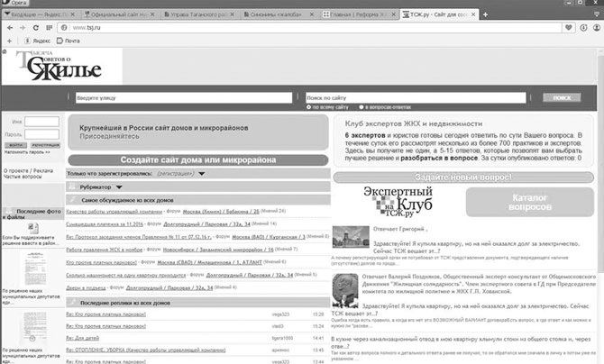Viewport: 604px width, 364px height.
Task: Select в вопросах-ответах radio option
Action: [361, 107]
